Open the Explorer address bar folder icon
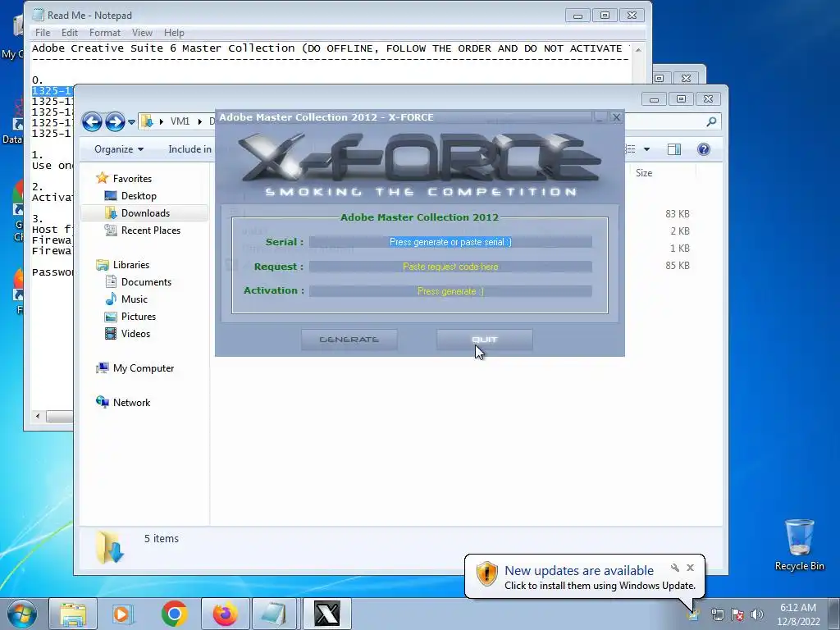 (147, 121)
